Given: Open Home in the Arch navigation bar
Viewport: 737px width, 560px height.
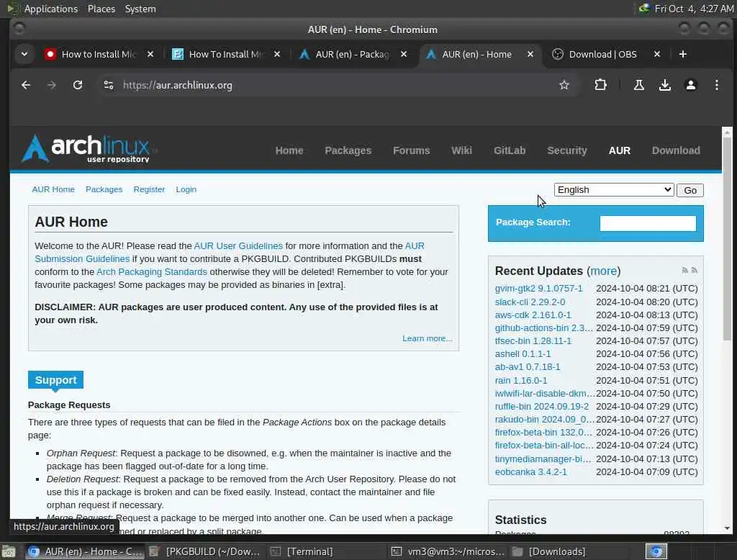Looking at the screenshot, I should (289, 150).
